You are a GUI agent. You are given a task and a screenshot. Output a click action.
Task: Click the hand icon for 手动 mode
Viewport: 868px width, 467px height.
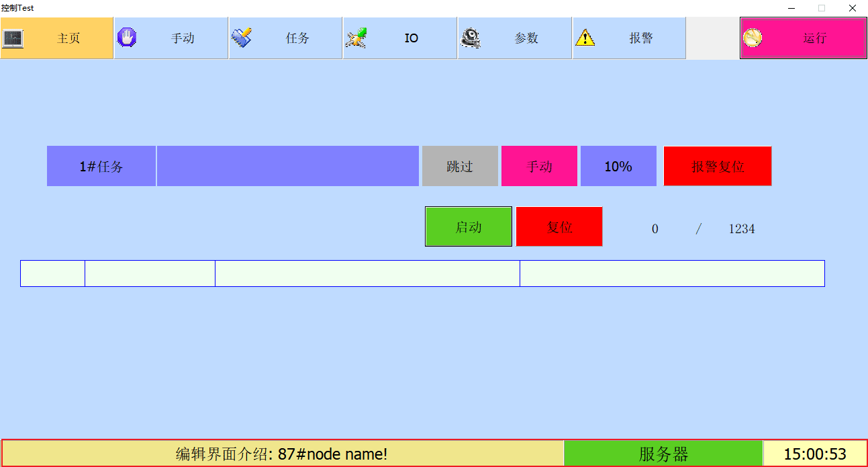pyautogui.click(x=127, y=38)
